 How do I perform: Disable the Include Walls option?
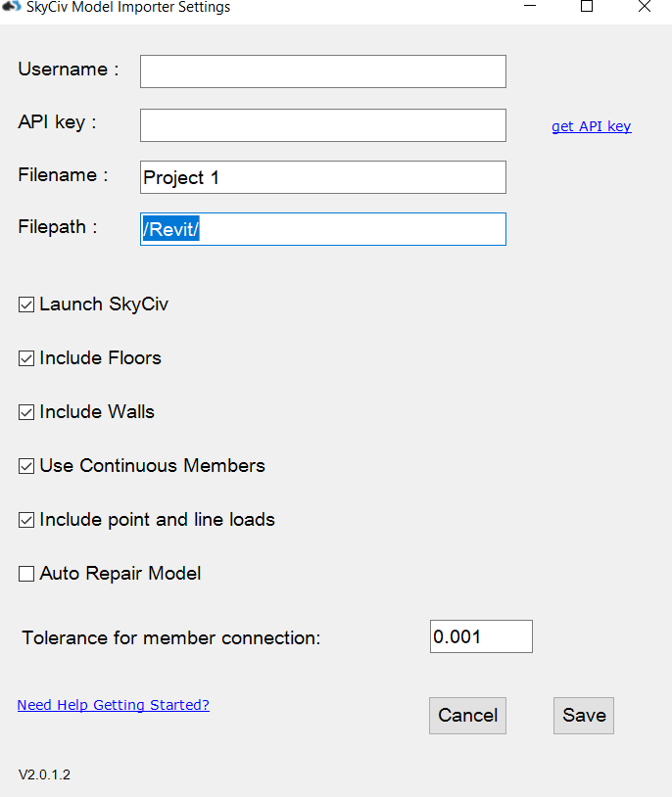26,413
